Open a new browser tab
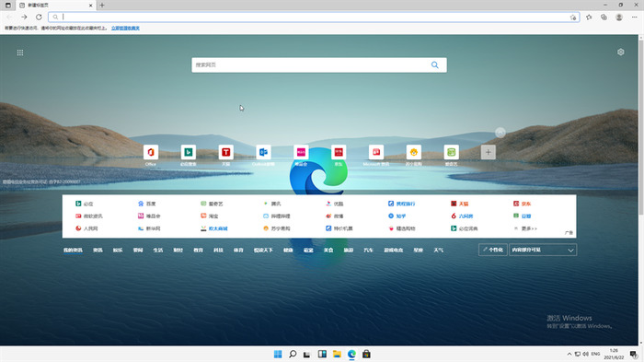This screenshot has height=362, width=644. click(102, 6)
